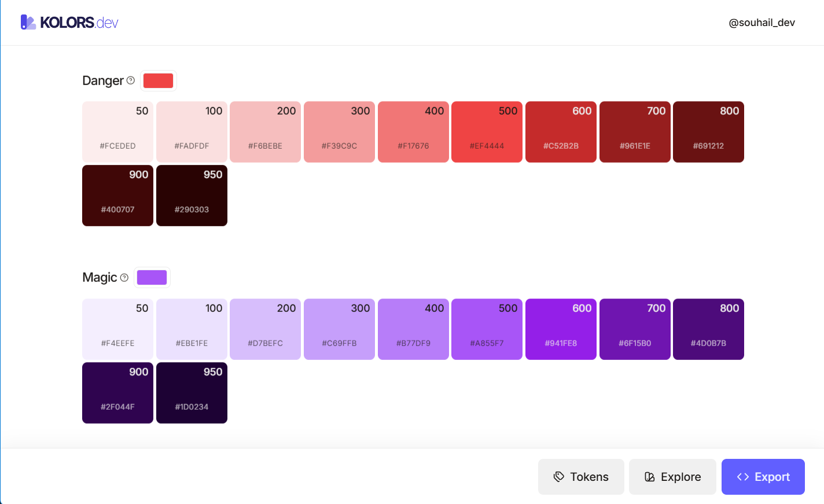
Task: Click the KOLORS.dev wordmark text
Action: pos(79,23)
